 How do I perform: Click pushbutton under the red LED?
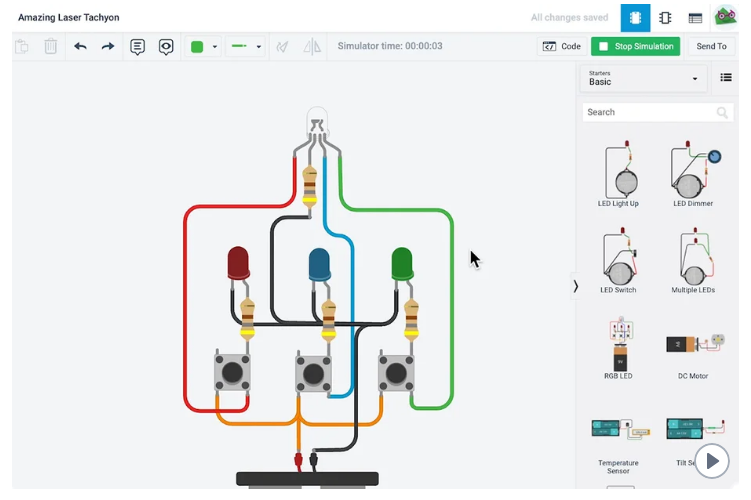click(232, 372)
